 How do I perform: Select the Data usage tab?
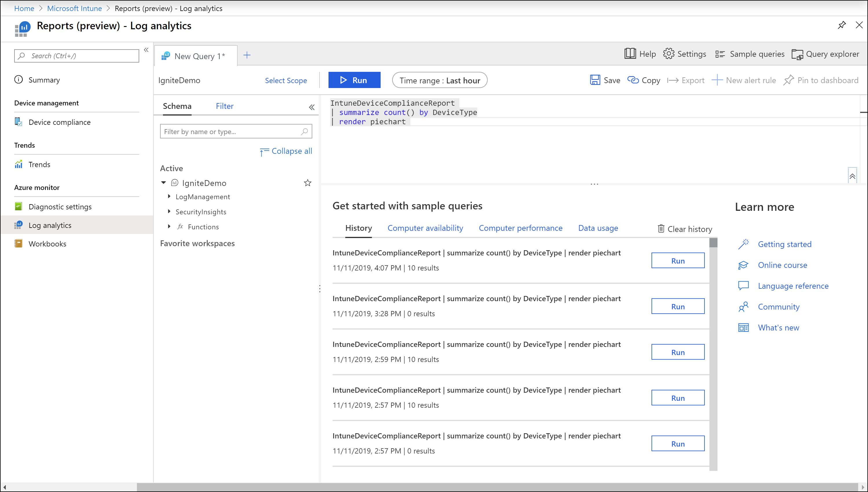point(598,228)
